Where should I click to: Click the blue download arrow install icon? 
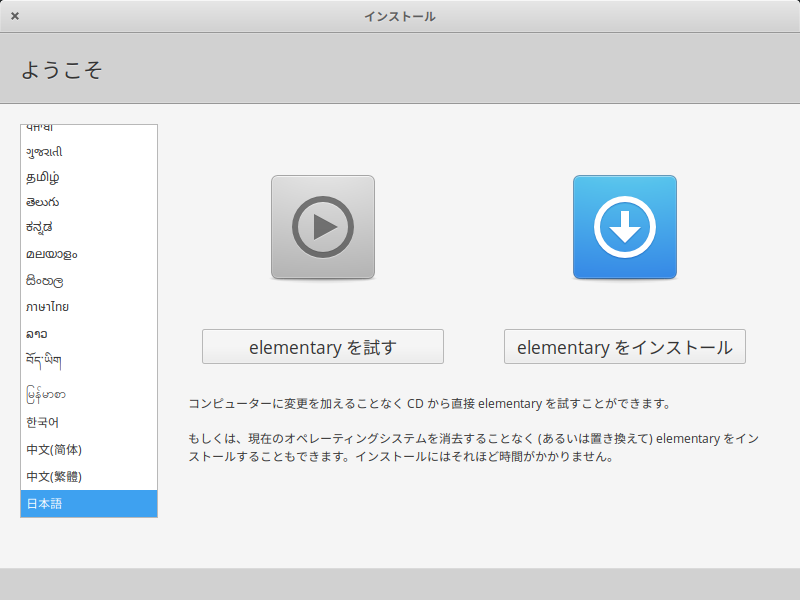click(625, 227)
